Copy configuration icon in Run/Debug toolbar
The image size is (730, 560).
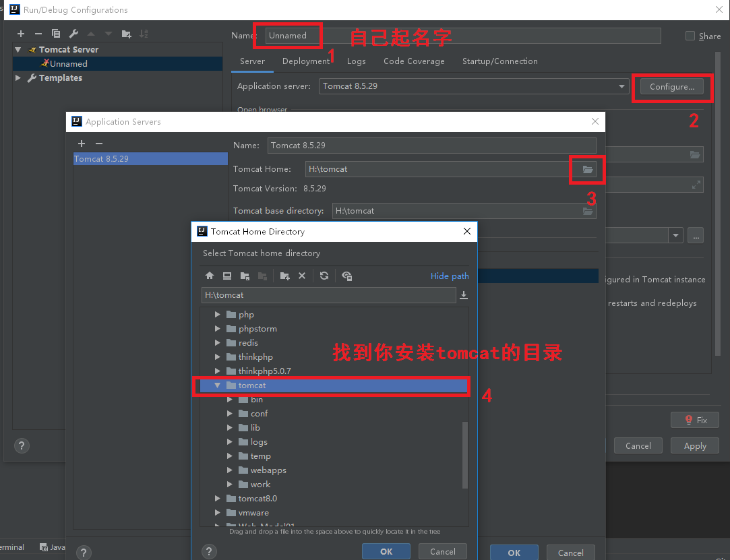56,34
